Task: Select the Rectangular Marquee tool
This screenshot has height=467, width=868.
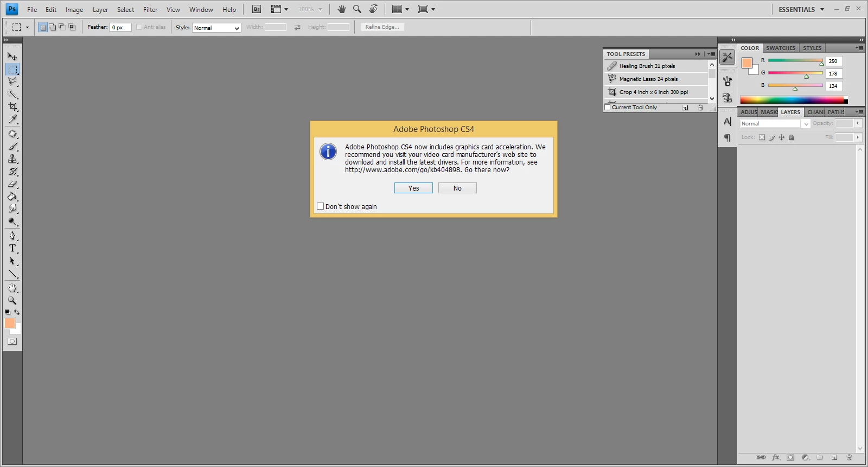Action: point(12,69)
